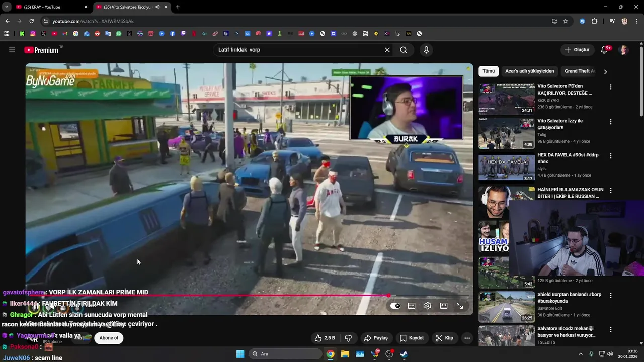Open the Instagram bookmark icon
This screenshot has height=362, width=644.
33,34
